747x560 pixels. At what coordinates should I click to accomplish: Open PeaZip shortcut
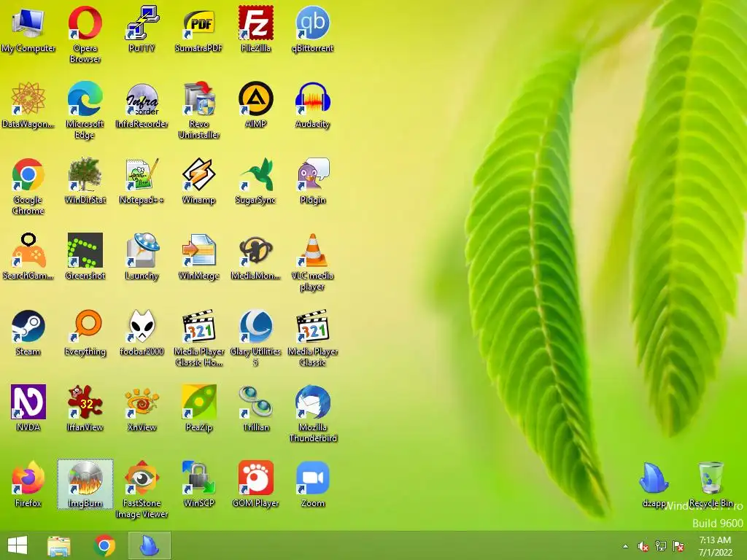(198, 408)
